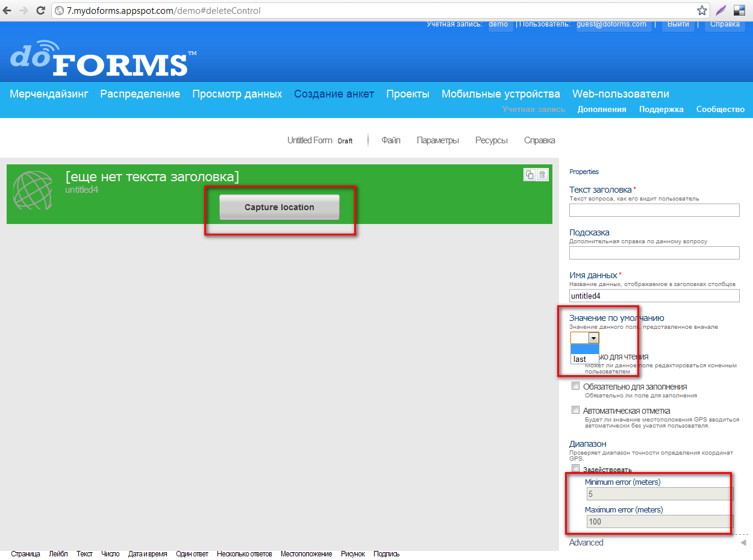
Task: Toggle the Автоматическая отметка checkbox
Action: pos(576,410)
